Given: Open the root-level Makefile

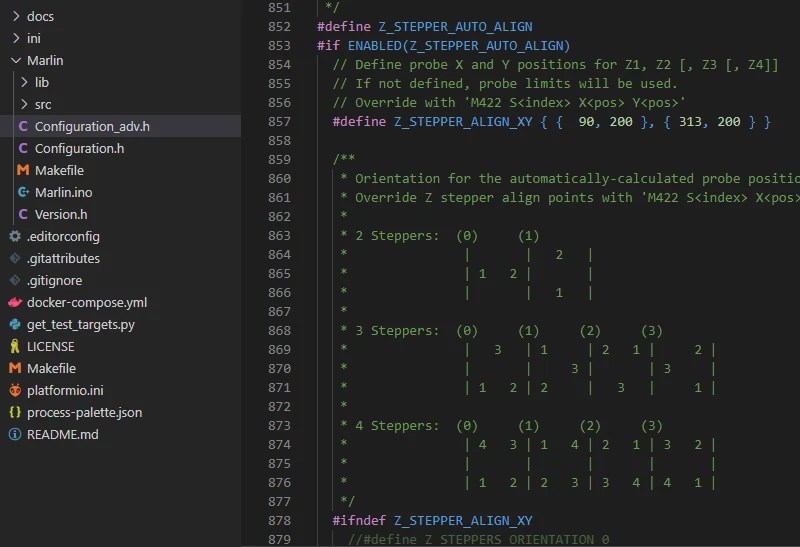Looking at the screenshot, I should [52, 368].
